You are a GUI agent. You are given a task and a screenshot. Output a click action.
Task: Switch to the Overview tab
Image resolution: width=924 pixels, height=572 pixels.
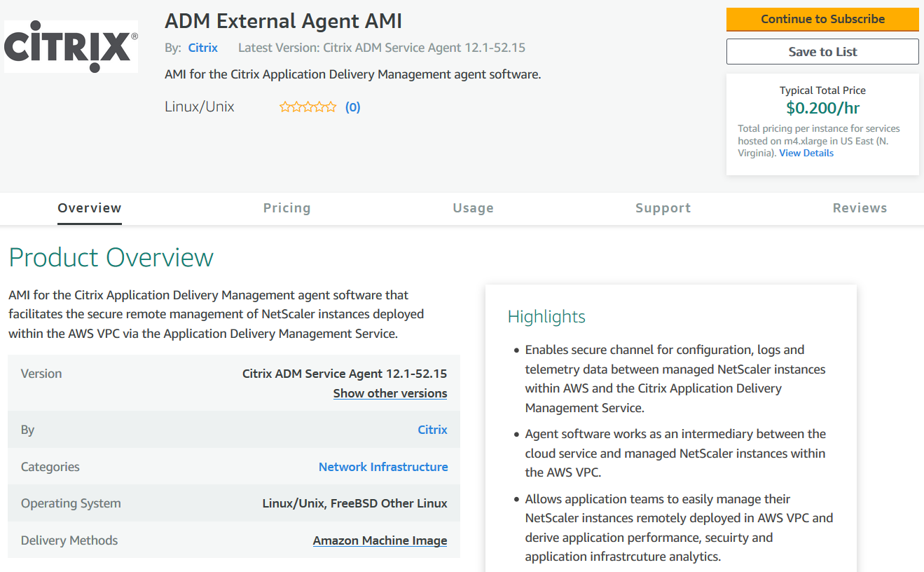(x=90, y=208)
